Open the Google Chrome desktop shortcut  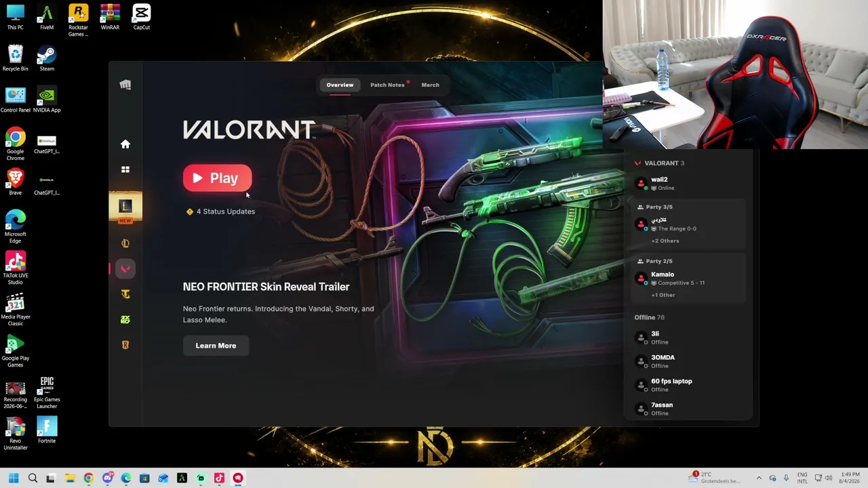coord(16,144)
